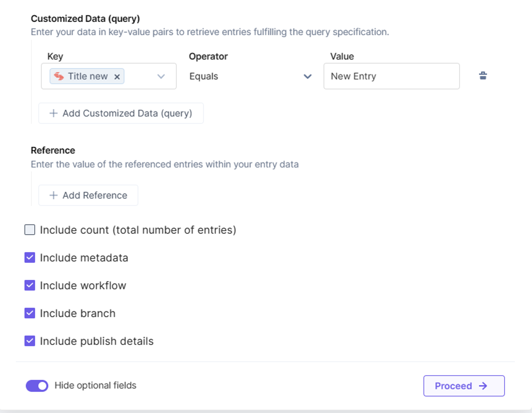Click the Operator column label

point(208,57)
